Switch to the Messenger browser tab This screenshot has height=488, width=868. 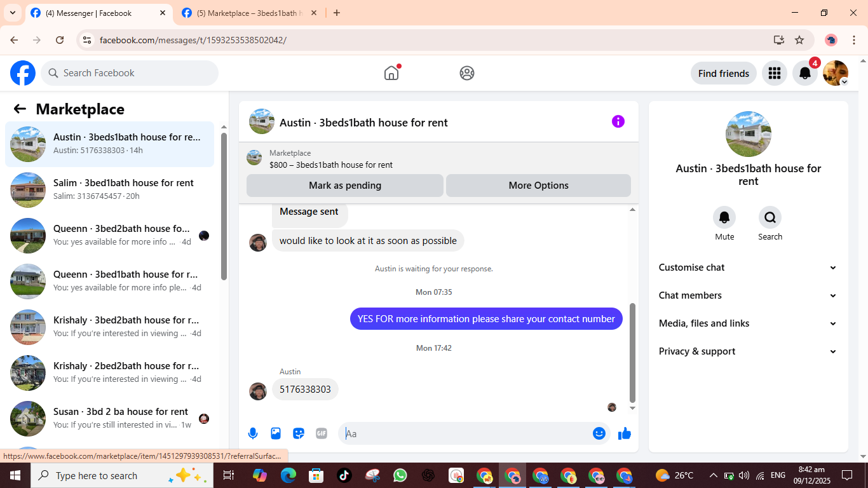tap(98, 13)
